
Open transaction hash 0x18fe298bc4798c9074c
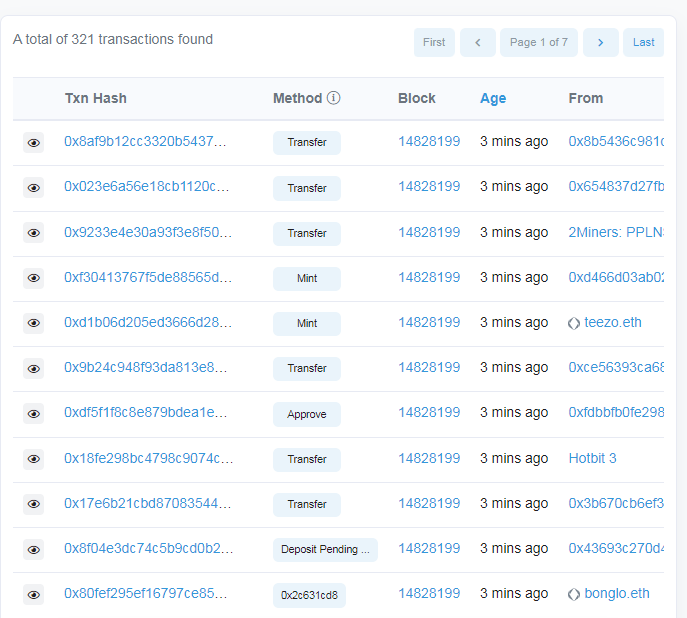(x=149, y=458)
